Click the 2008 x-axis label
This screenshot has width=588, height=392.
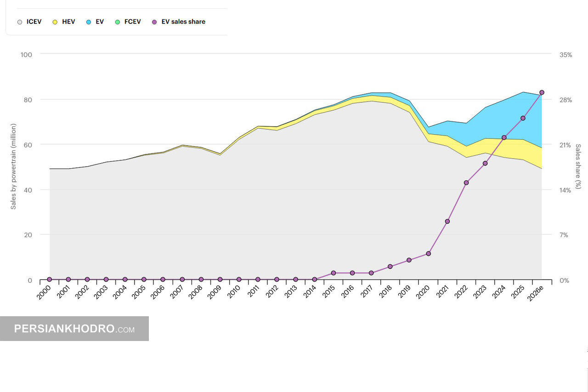[196, 291]
